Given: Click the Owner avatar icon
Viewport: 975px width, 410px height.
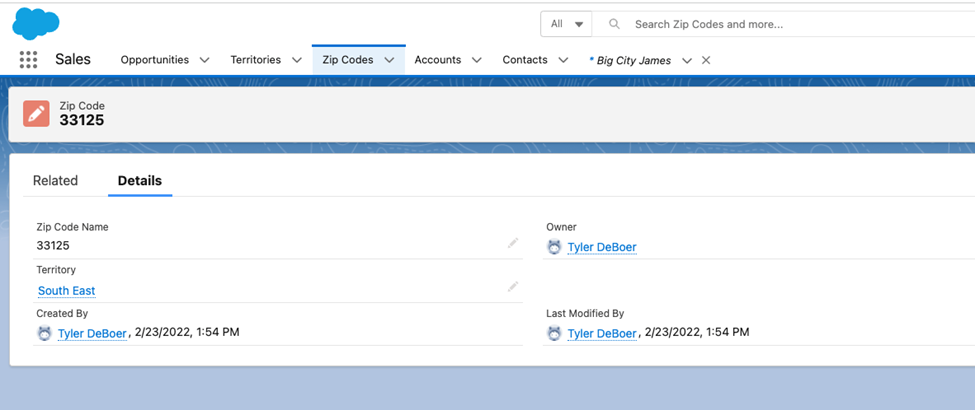Looking at the screenshot, I should coord(554,247).
